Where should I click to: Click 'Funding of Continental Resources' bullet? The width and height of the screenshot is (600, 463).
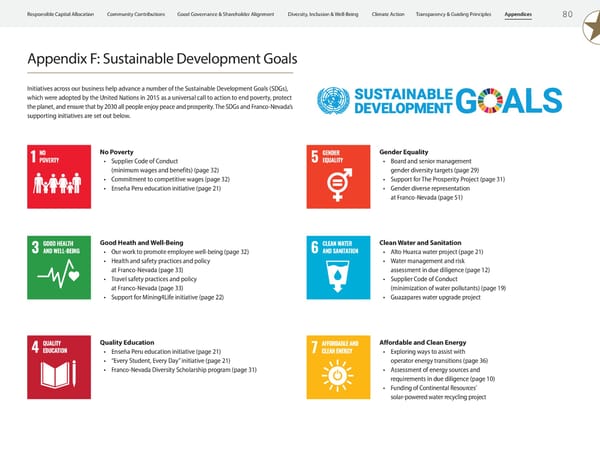pos(438,392)
